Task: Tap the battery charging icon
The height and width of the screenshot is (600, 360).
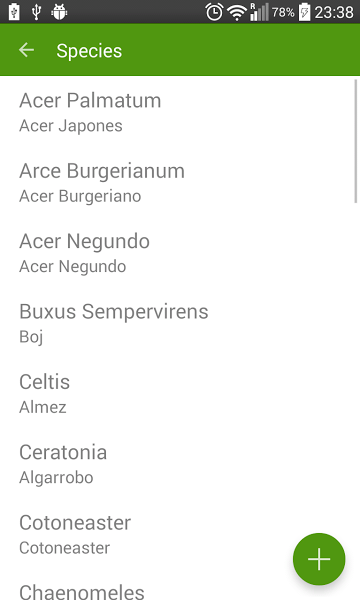Action: pos(304,12)
